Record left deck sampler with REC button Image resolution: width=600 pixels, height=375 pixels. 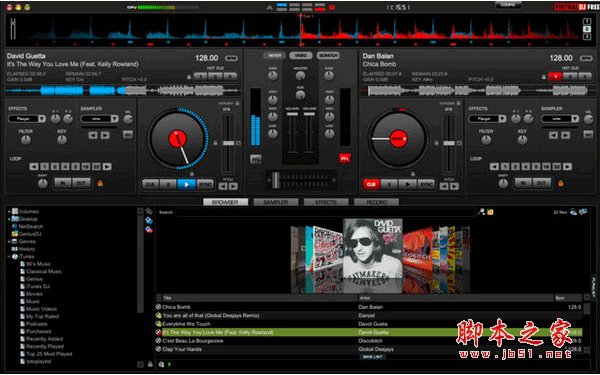point(128,134)
